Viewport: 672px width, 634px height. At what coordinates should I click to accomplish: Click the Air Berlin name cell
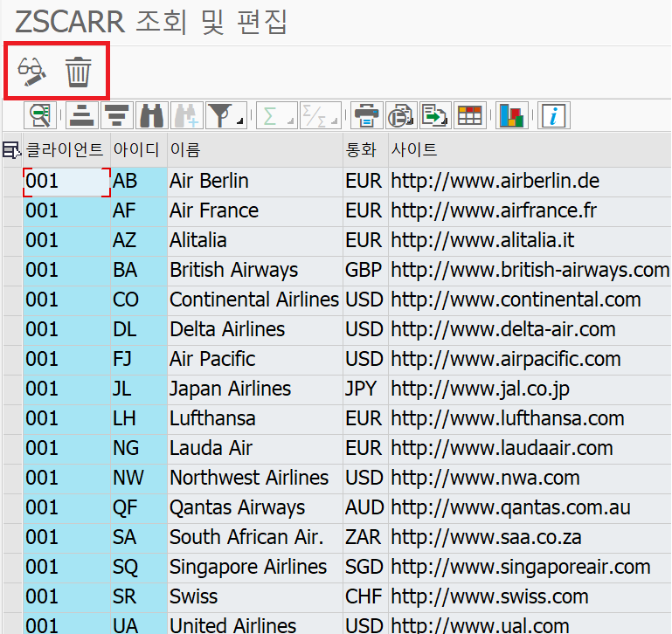click(255, 182)
